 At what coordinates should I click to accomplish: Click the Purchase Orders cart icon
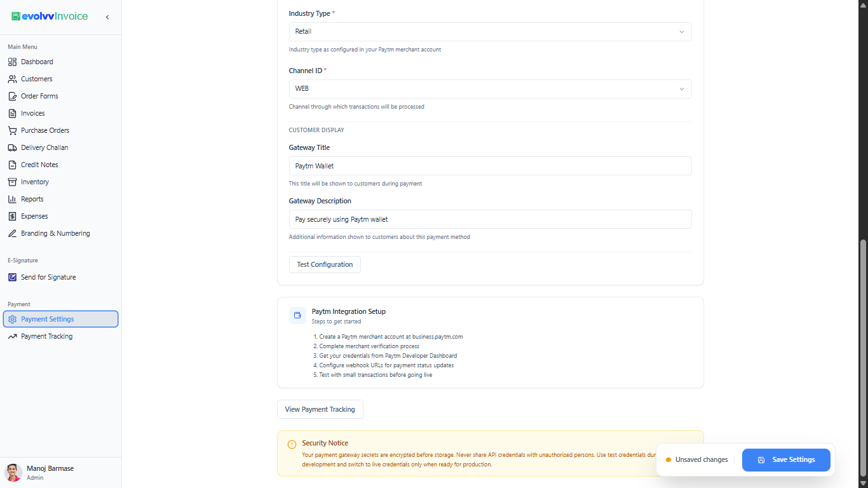[12, 130]
